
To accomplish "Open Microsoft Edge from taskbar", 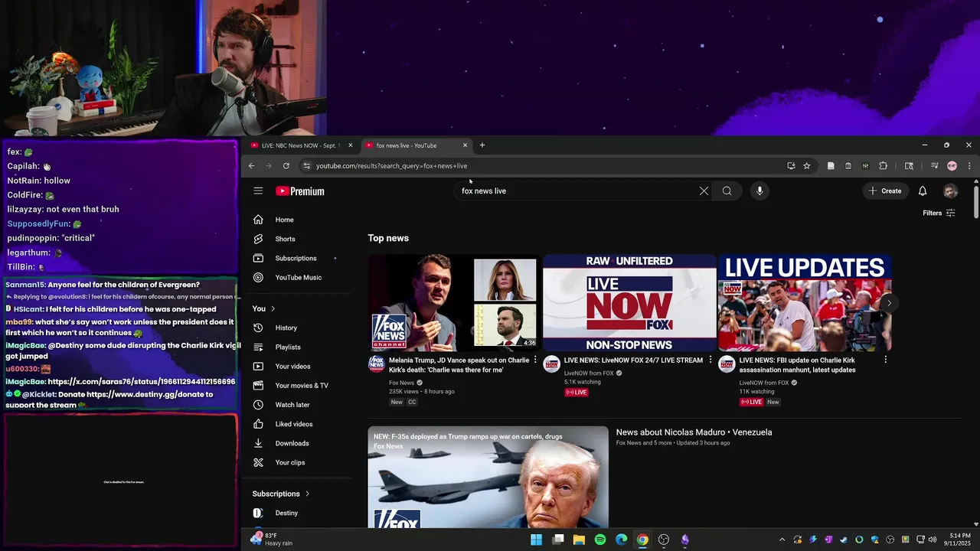I will click(622, 540).
